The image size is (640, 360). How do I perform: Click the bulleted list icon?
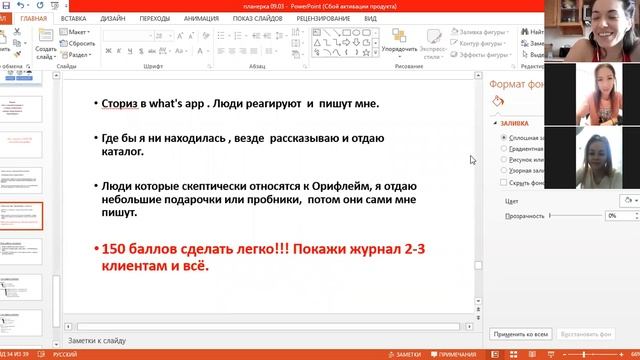(x=221, y=36)
